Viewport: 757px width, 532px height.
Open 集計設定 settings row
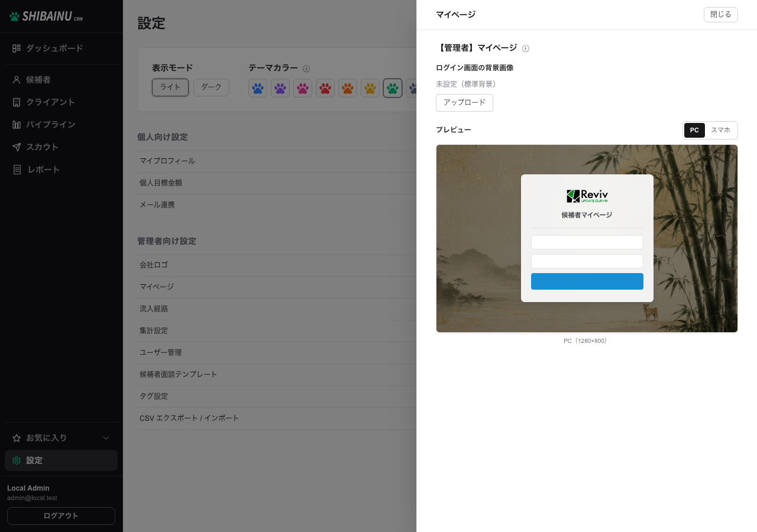pyautogui.click(x=277, y=330)
